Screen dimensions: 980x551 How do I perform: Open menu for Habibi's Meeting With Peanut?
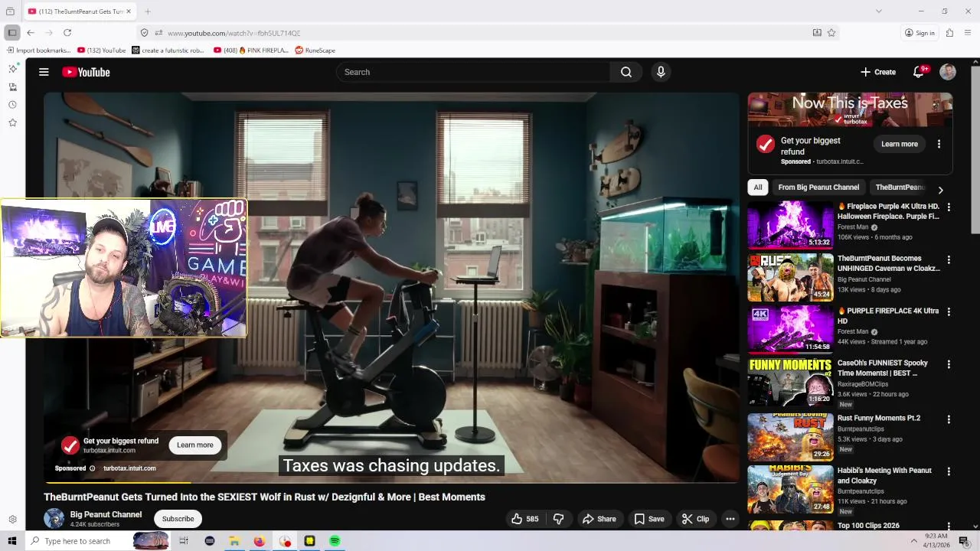pyautogui.click(x=949, y=472)
